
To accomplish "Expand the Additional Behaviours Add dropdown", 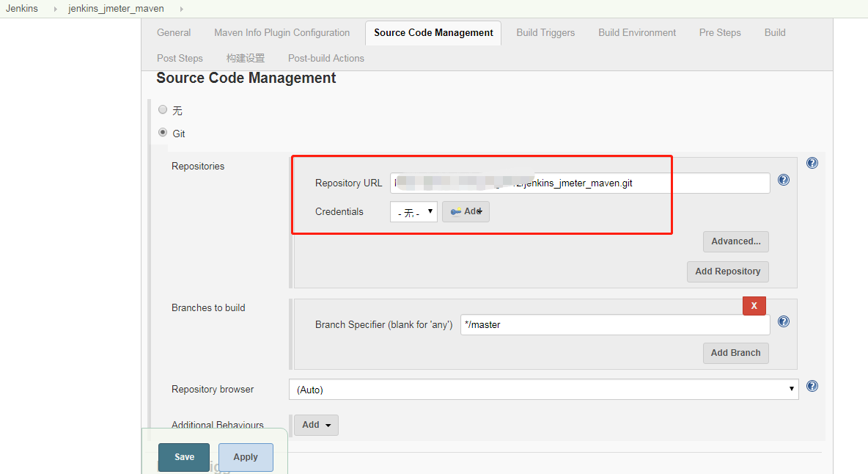I will (x=316, y=425).
